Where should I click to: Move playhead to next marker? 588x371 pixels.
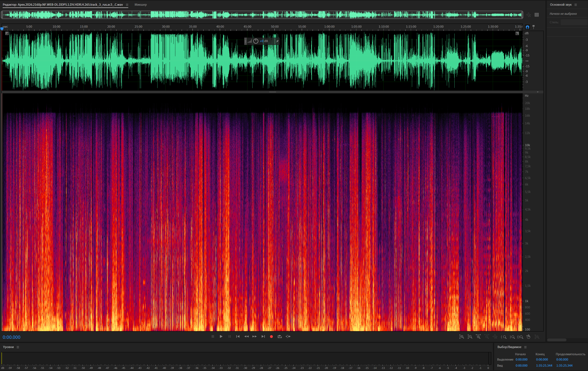(263, 337)
